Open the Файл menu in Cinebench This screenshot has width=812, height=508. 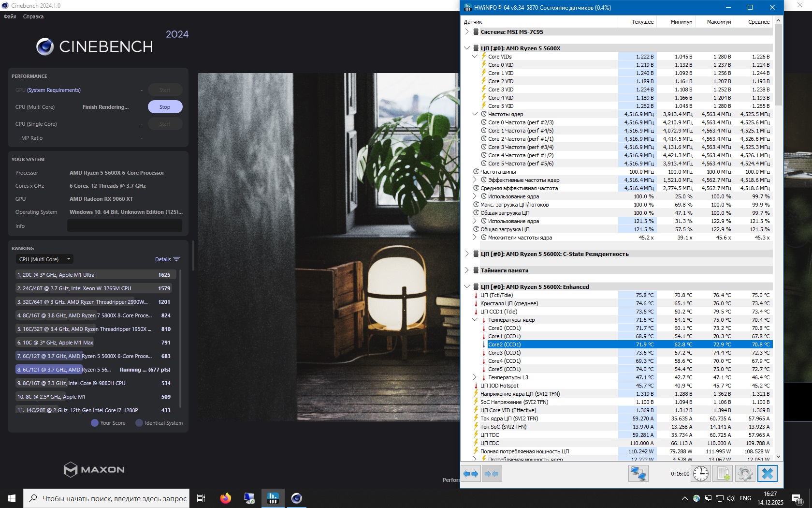coord(10,16)
